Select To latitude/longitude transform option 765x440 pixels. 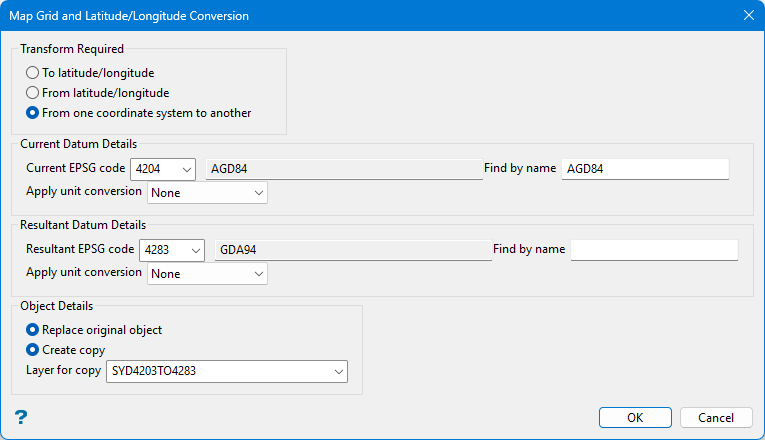(x=33, y=73)
